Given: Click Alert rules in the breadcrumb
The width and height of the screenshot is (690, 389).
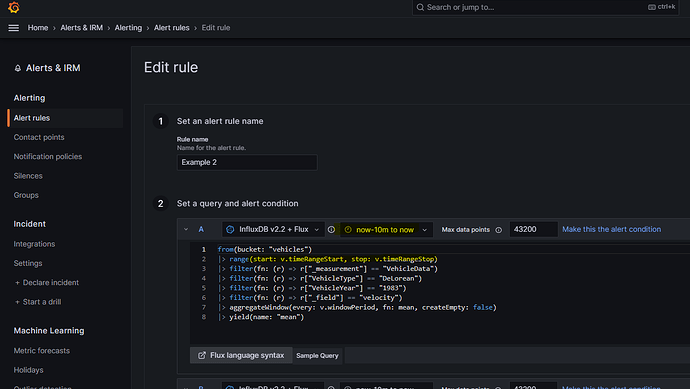Looking at the screenshot, I should pos(171,28).
